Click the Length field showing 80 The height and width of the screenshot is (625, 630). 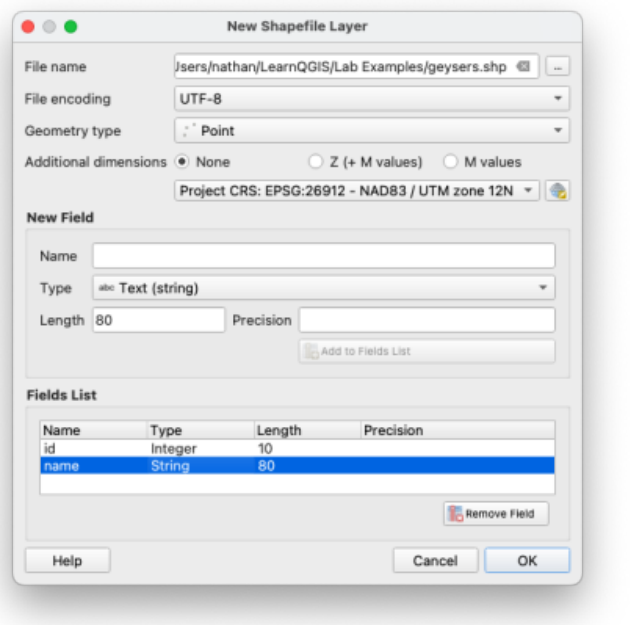(x=159, y=320)
